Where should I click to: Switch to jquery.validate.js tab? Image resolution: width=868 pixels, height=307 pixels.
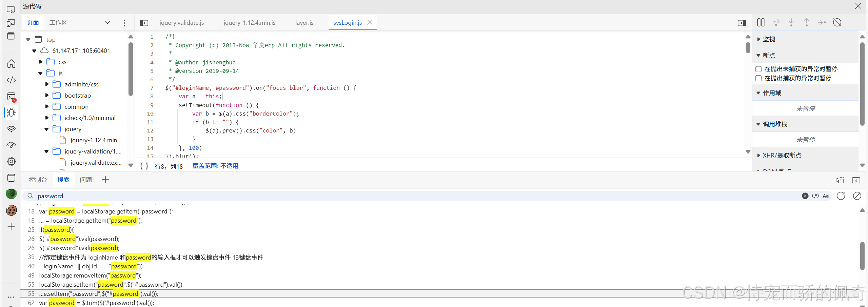click(182, 23)
